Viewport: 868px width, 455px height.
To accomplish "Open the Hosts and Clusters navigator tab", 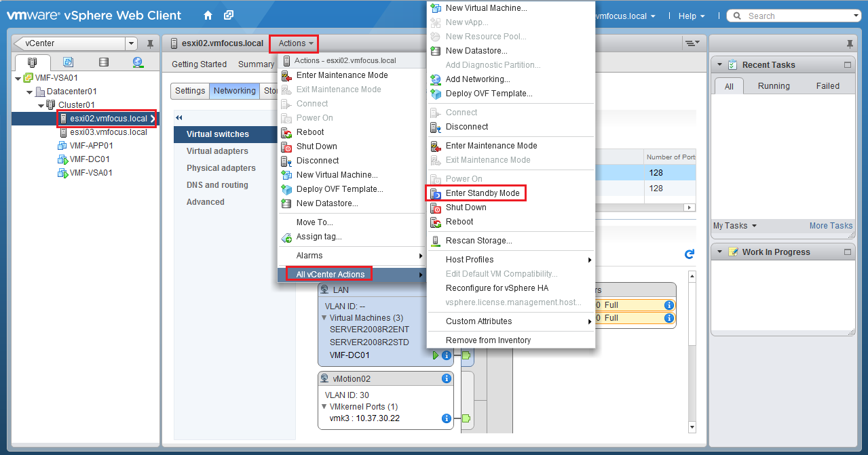I will point(32,62).
